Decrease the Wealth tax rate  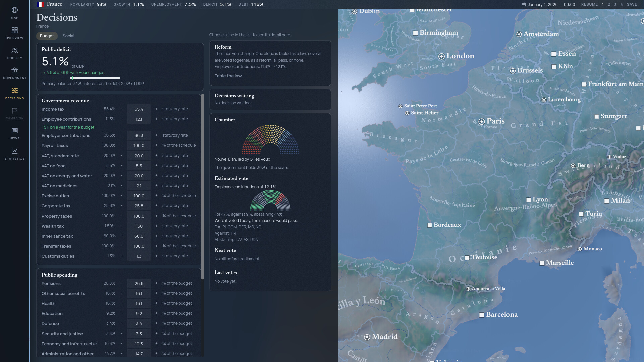[121, 226]
